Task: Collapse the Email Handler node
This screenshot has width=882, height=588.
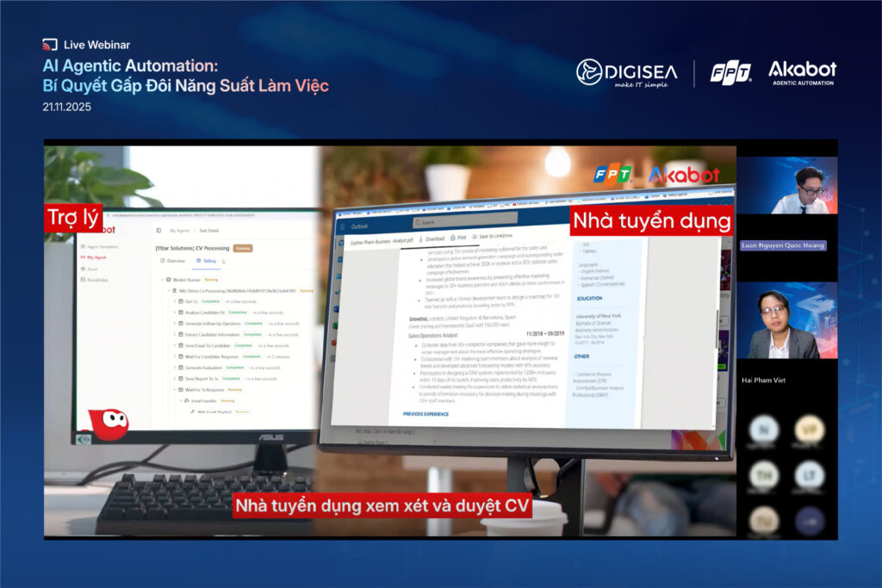Action: tap(182, 400)
